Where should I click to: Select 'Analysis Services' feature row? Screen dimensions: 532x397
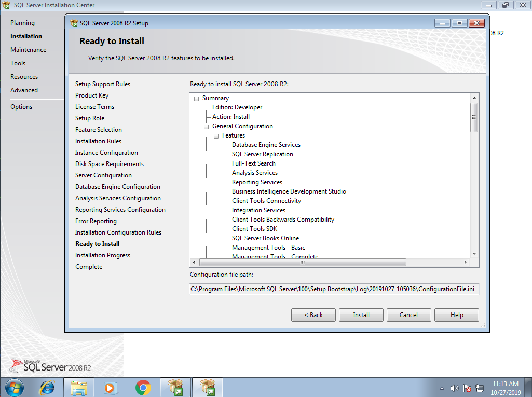[x=255, y=173]
